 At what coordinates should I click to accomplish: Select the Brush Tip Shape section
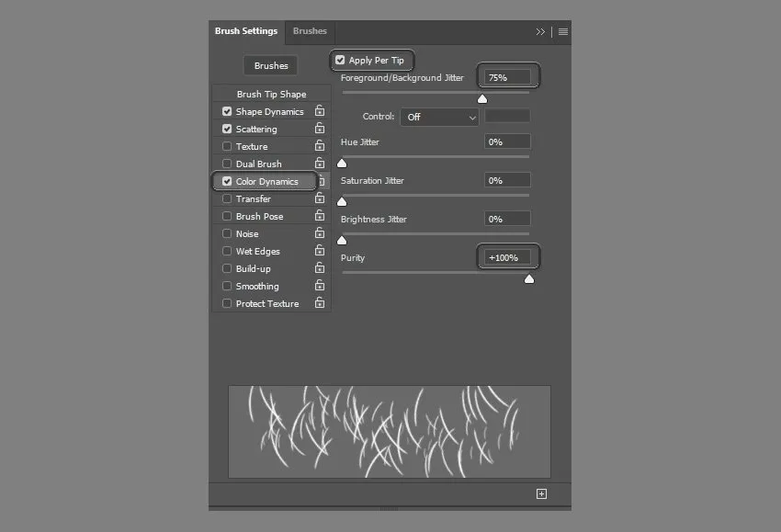(271, 94)
